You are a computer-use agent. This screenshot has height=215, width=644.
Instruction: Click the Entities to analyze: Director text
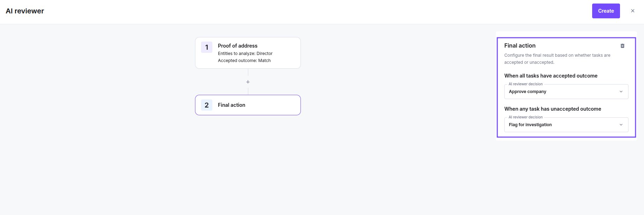coord(245,54)
